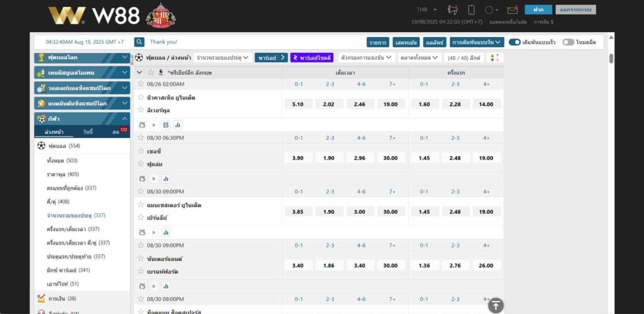The image size is (644, 314).
Task: Open the จำนวนรวมของประตู market dropdown
Action: pos(222,57)
